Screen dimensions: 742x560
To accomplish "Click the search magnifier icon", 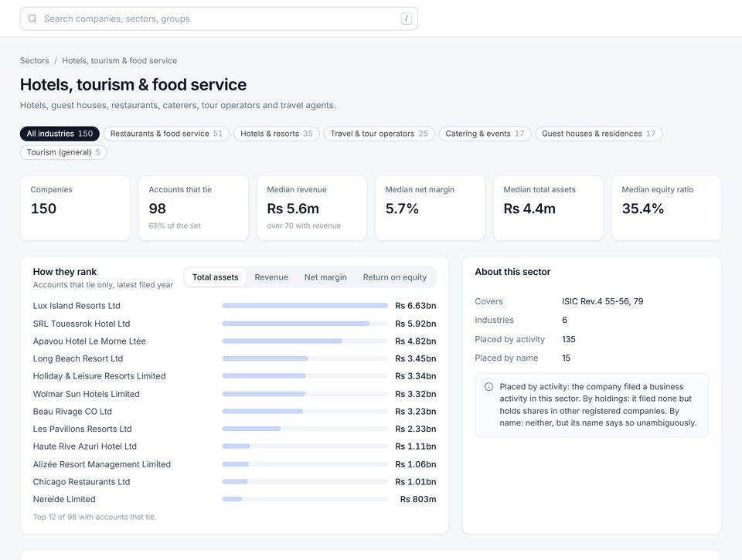I will coord(32,19).
